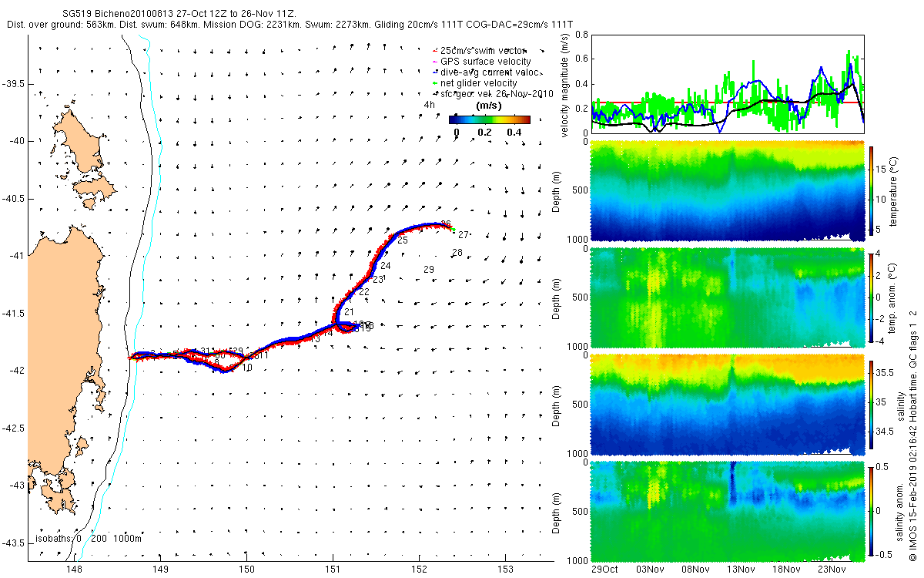924x578 pixels.
Task: Click the velocity (m/s) colorbar on the map
Action: [x=490, y=119]
